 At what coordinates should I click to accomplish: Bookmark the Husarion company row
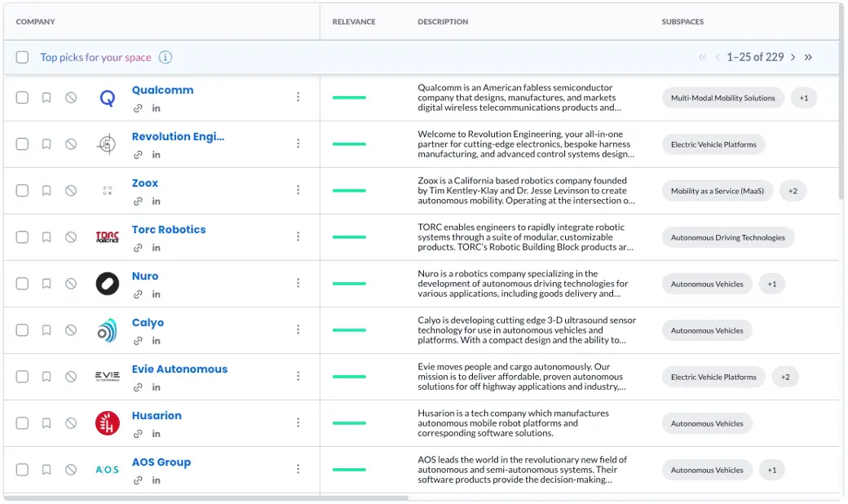click(46, 423)
